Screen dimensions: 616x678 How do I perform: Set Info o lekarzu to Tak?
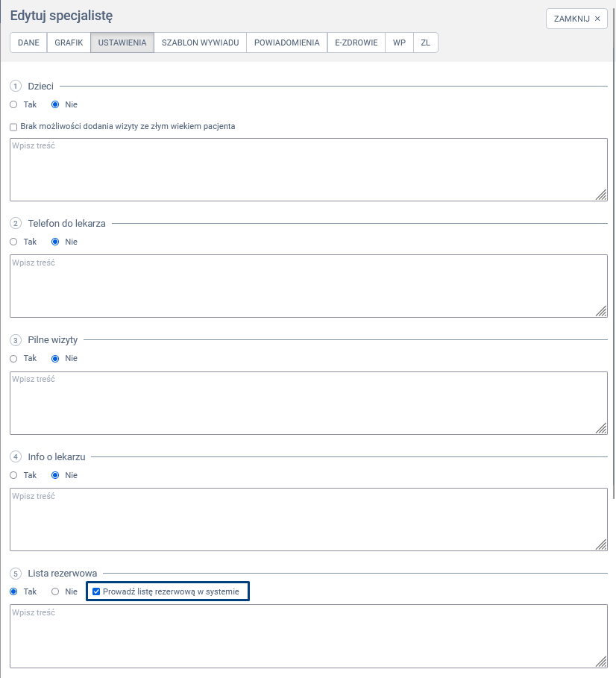tap(14, 475)
